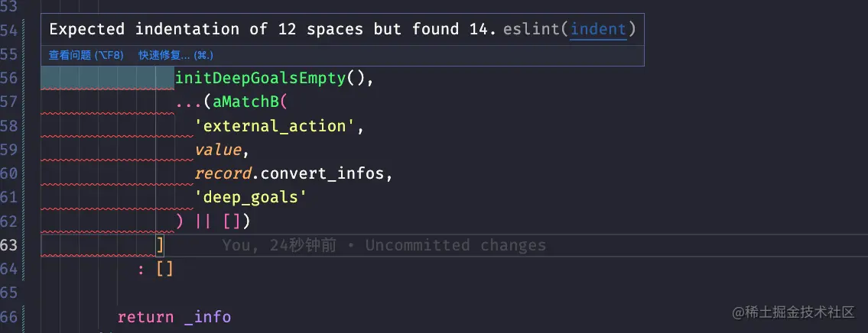Click the 快速修复 (Quick Fix) action
Screen dimensions: 868x333
tap(175, 55)
